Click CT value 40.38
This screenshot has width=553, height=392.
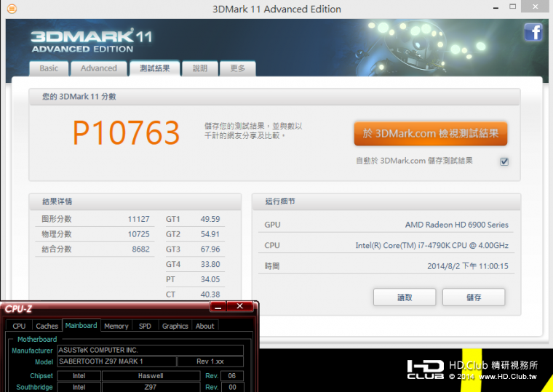(x=210, y=295)
